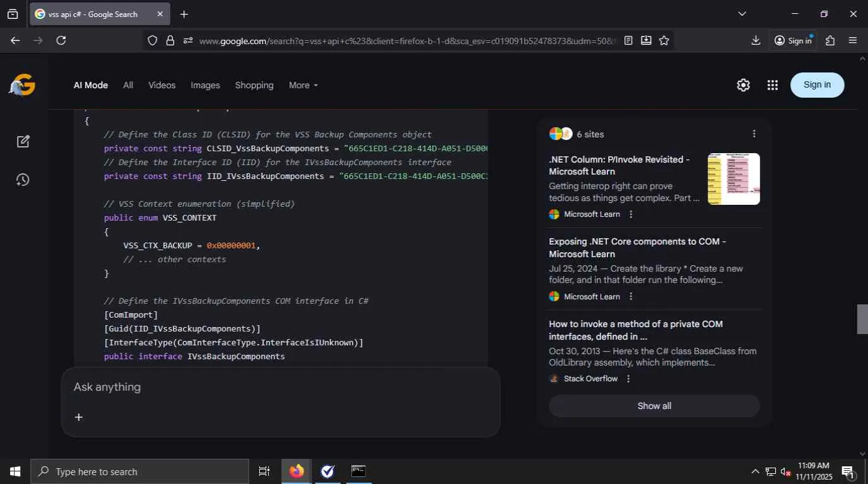Open the network status tray icon
868x484 pixels.
tap(771, 471)
